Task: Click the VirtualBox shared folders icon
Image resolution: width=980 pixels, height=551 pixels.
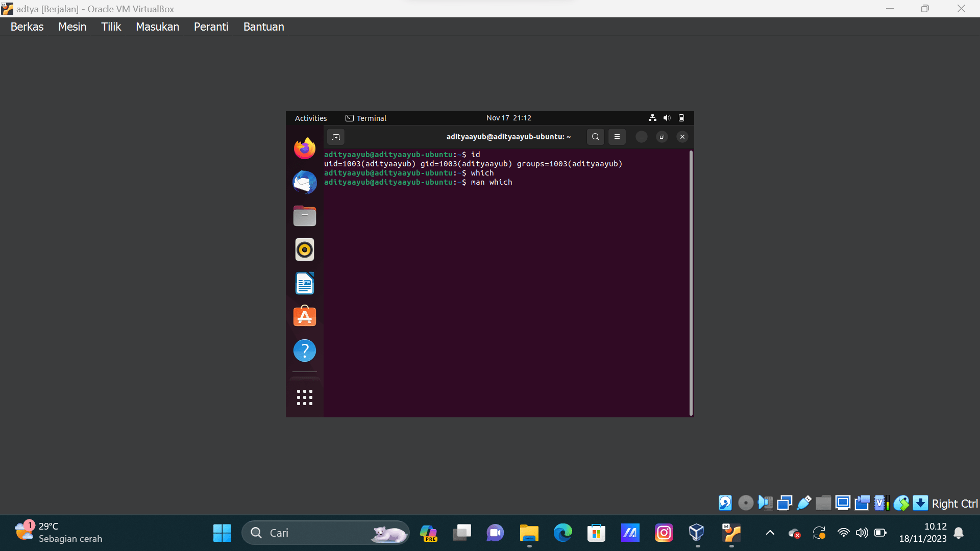Action: (823, 503)
